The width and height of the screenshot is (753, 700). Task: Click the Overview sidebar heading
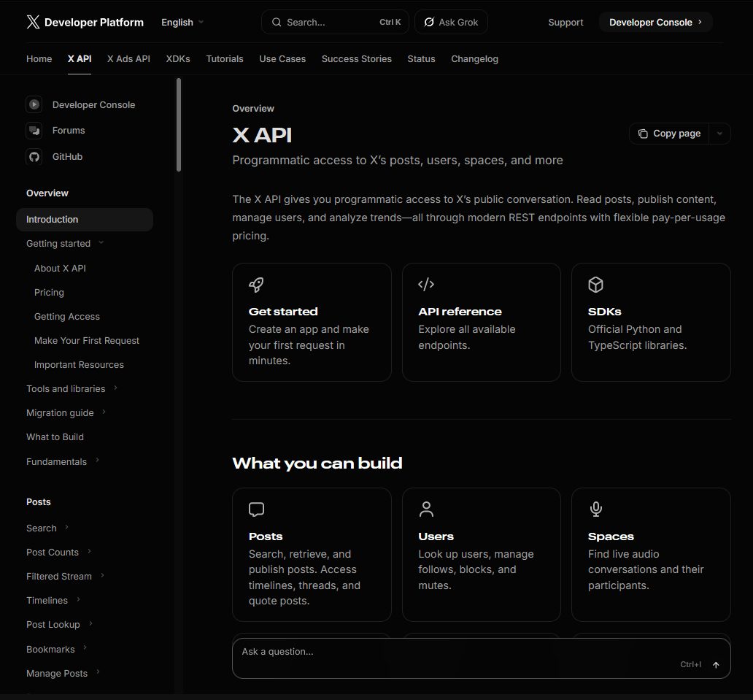(47, 193)
